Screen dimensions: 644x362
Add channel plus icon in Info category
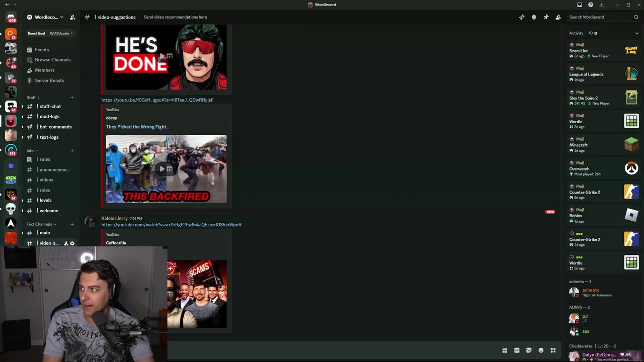coord(72,151)
